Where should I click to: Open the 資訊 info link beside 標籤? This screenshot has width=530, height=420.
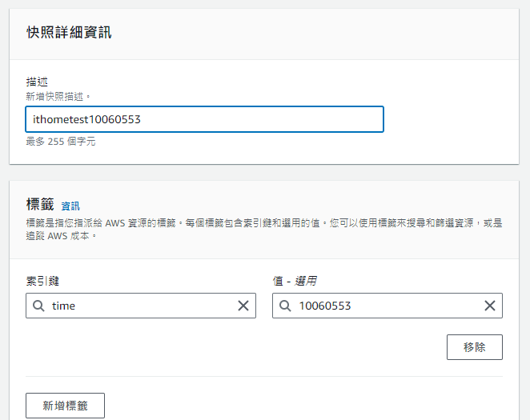[70, 206]
